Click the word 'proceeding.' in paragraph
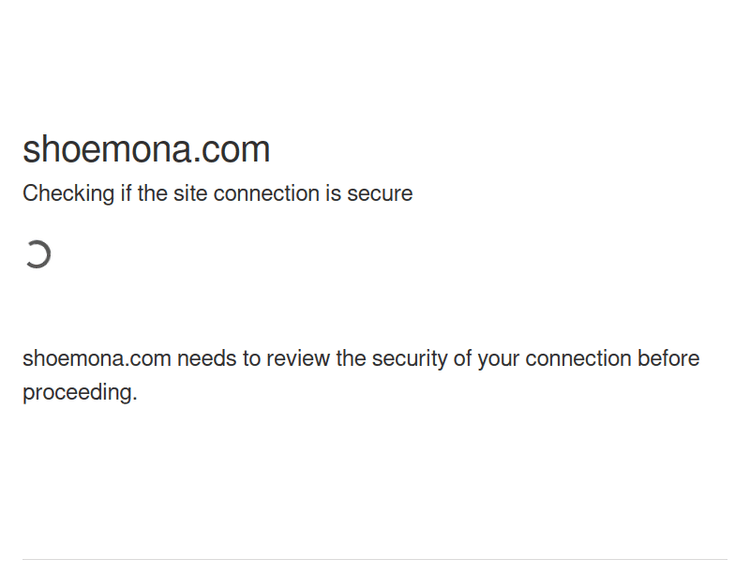The height and width of the screenshot is (563, 750). [79, 392]
